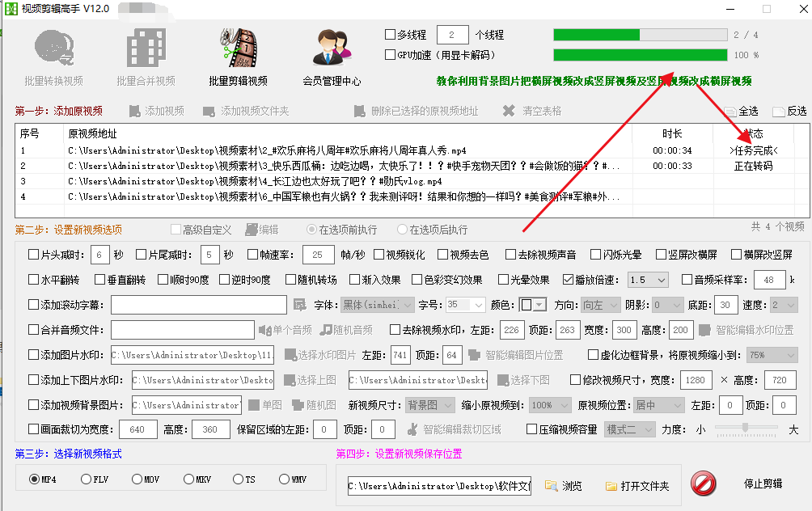Viewport: 812px width, 511px height.
Task: Enable GPU加速 checkbox
Action: pyautogui.click(x=391, y=54)
